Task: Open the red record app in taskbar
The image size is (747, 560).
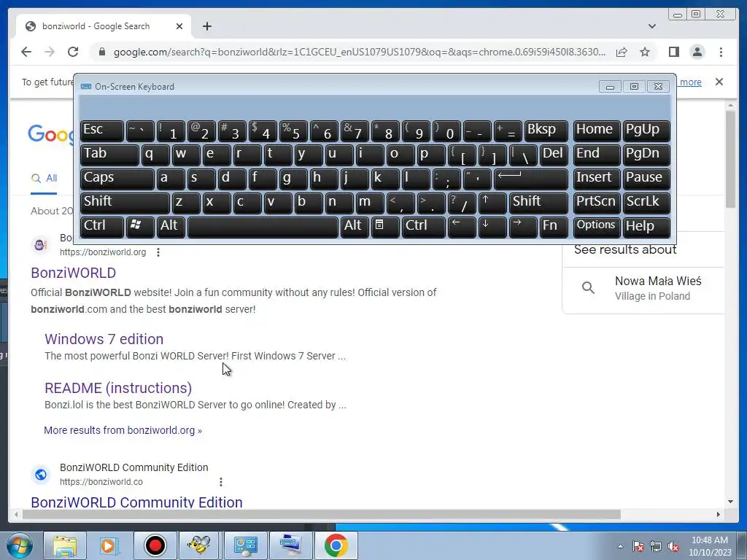Action: pos(155,545)
